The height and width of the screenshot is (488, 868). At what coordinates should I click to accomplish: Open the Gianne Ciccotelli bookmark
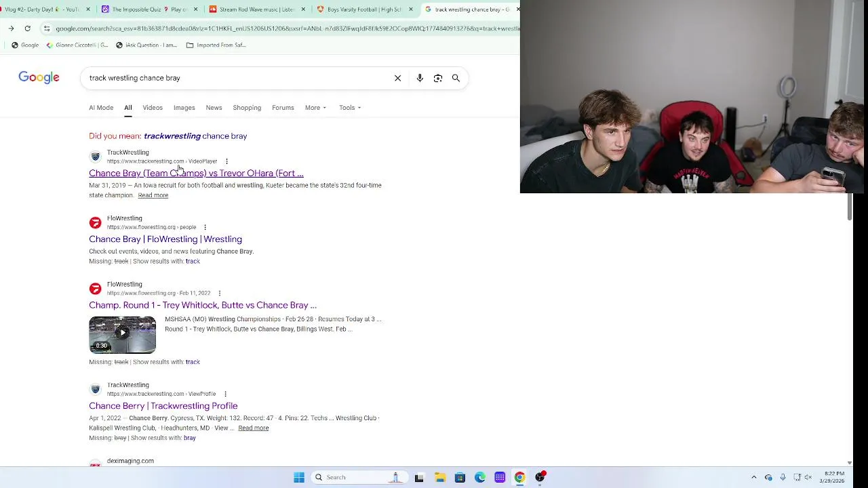(x=77, y=45)
